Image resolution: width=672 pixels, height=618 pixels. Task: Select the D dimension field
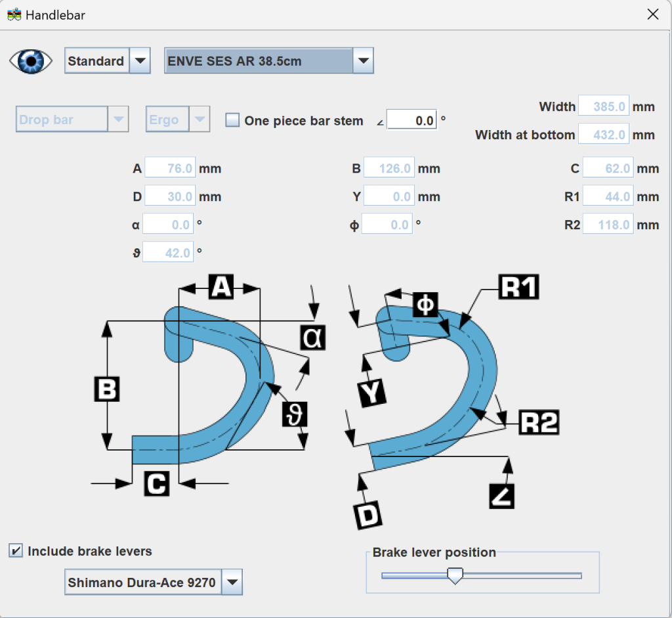pos(170,196)
